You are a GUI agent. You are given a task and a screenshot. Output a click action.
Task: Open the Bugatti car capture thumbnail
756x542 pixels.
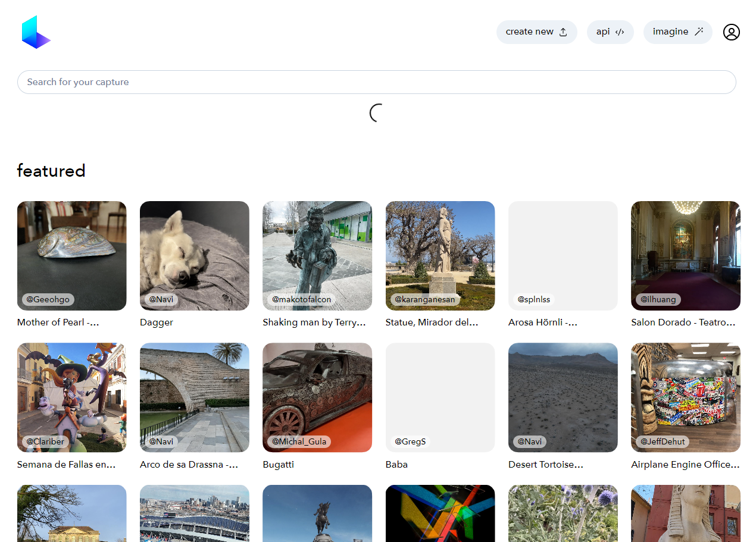coord(317,393)
